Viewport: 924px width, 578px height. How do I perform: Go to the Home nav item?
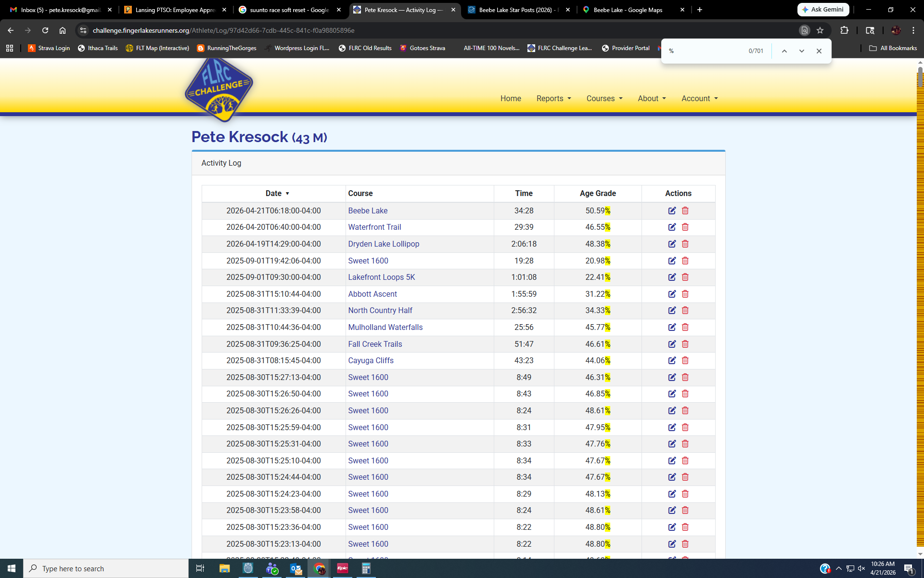[510, 98]
